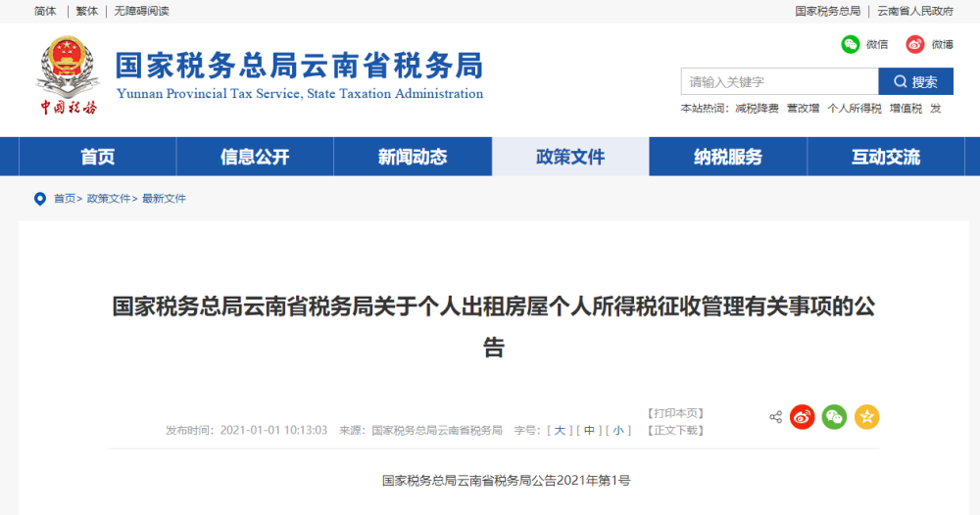Open the 互动交流 navigation tab
Image resolution: width=980 pixels, height=515 pixels.
pos(886,157)
